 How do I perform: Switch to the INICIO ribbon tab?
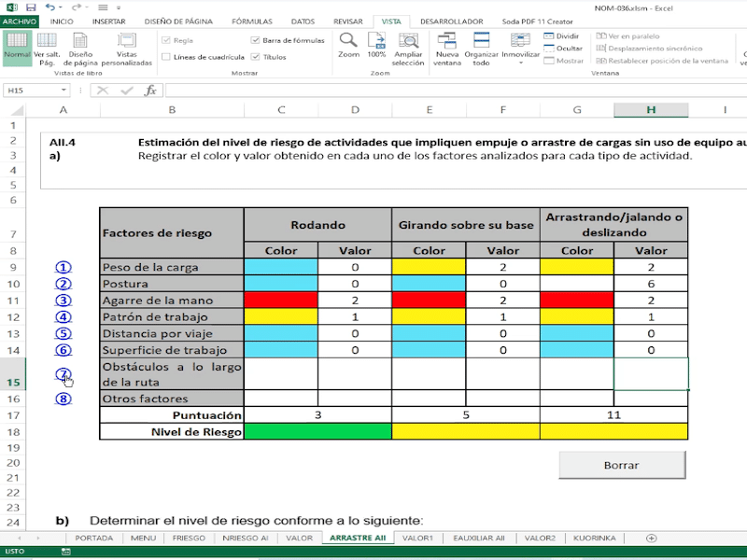62,21
